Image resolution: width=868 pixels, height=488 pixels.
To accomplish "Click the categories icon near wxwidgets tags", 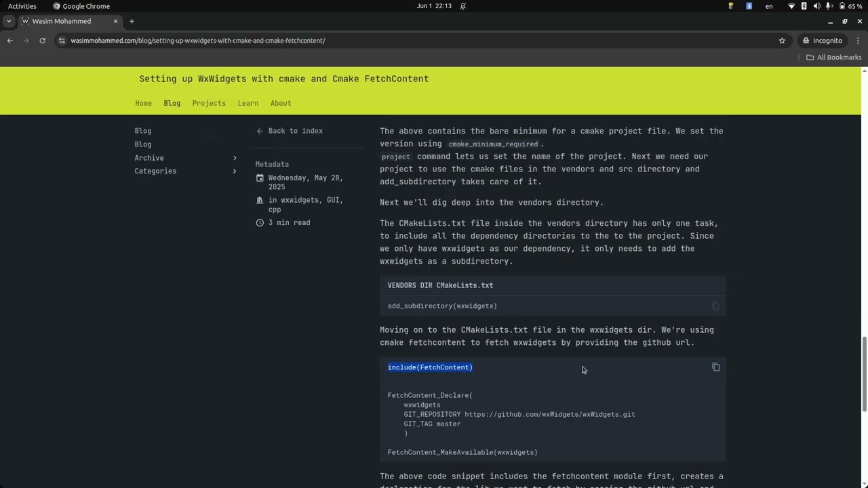I will (x=260, y=201).
